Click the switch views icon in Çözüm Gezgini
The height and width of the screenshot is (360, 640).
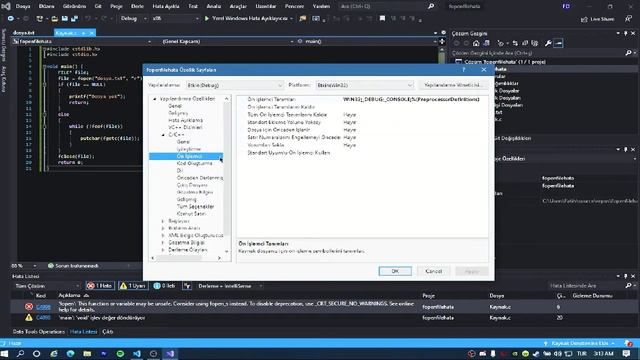486,43
